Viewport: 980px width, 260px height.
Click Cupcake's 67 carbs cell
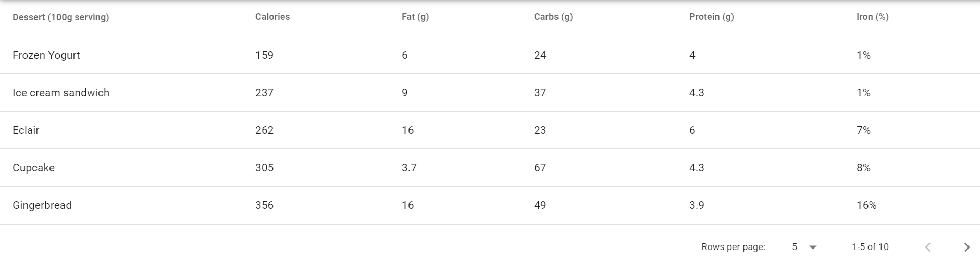[x=540, y=168]
